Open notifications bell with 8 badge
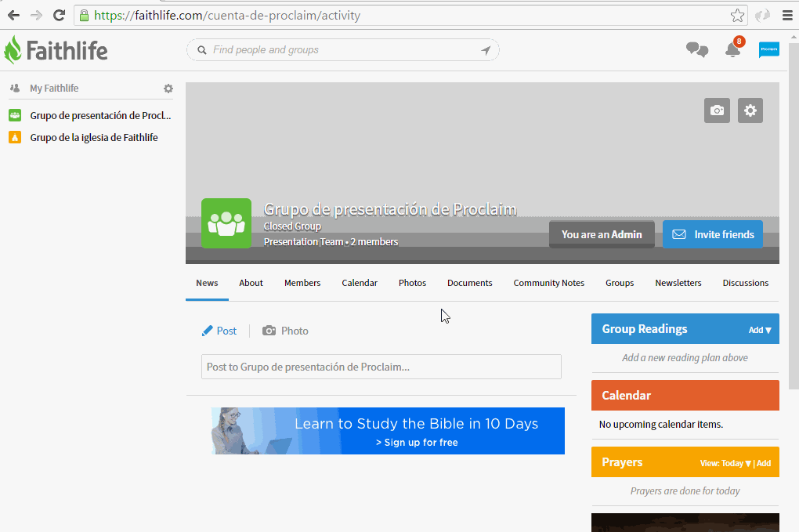799x532 pixels. tap(733, 49)
